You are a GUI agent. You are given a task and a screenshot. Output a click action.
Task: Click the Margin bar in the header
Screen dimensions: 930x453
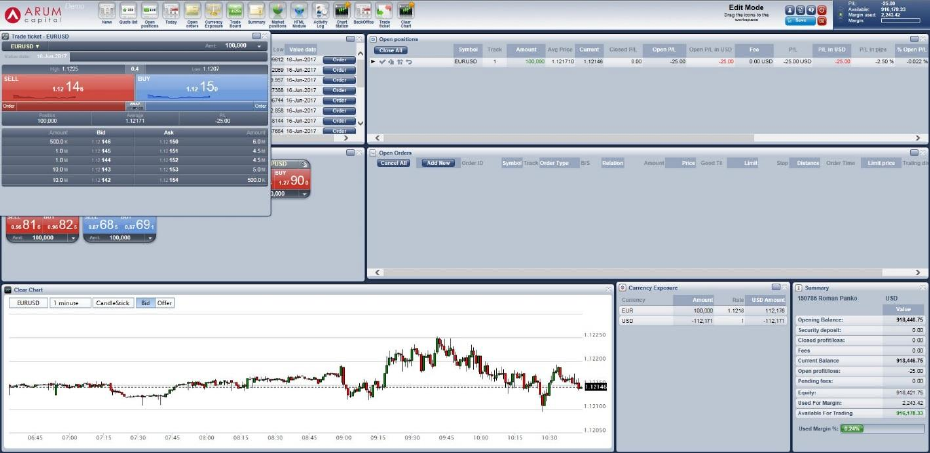click(901, 21)
